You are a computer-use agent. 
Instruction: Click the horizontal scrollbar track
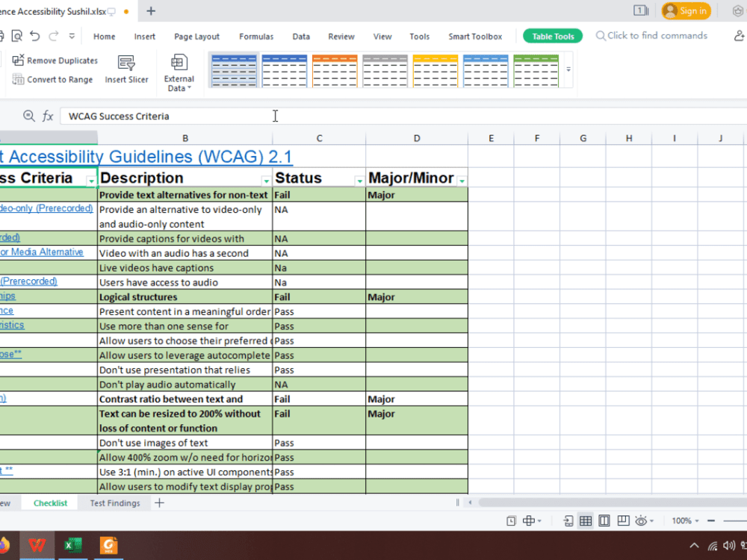click(613, 503)
